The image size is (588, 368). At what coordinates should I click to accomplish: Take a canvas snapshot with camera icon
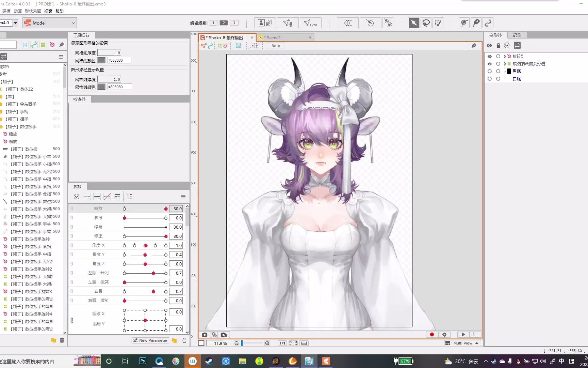point(205,335)
